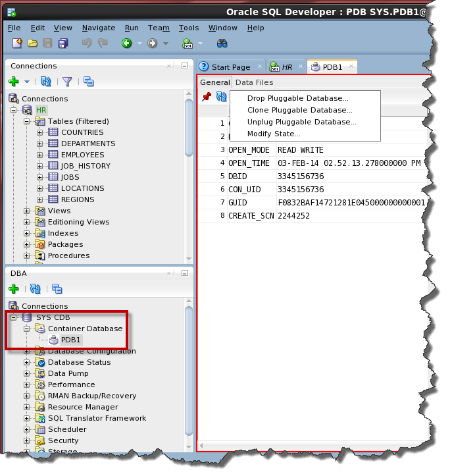Image resolution: width=450 pixels, height=476 pixels.
Task: Click Refresh icon in Connections panel
Action: tap(46, 82)
